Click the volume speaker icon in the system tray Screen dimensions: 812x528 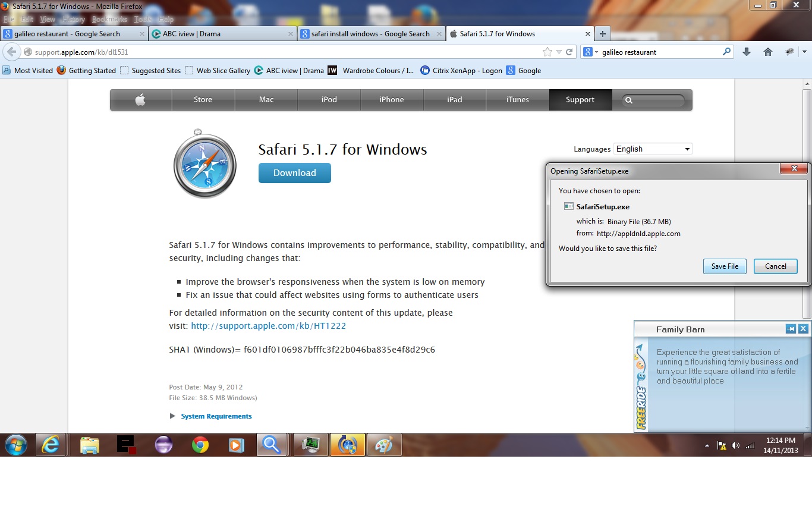tap(735, 445)
